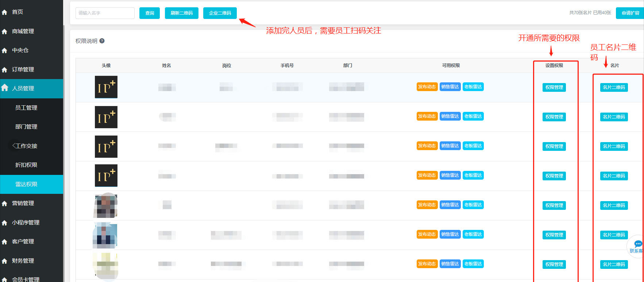Select 折扣权限 in the sidebar
The width and height of the screenshot is (644, 282).
pyautogui.click(x=26, y=165)
